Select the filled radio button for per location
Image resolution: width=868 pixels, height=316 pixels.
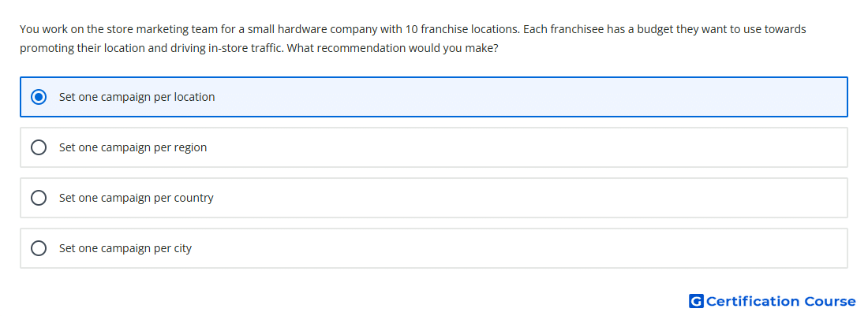(39, 97)
